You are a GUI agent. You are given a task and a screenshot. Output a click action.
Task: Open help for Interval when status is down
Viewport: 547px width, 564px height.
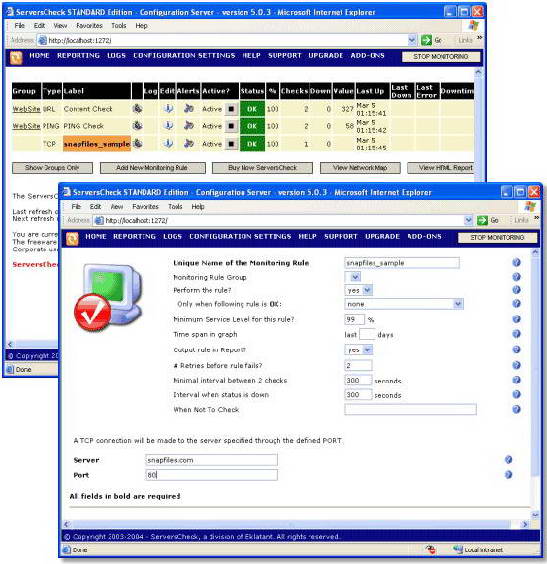tap(516, 395)
